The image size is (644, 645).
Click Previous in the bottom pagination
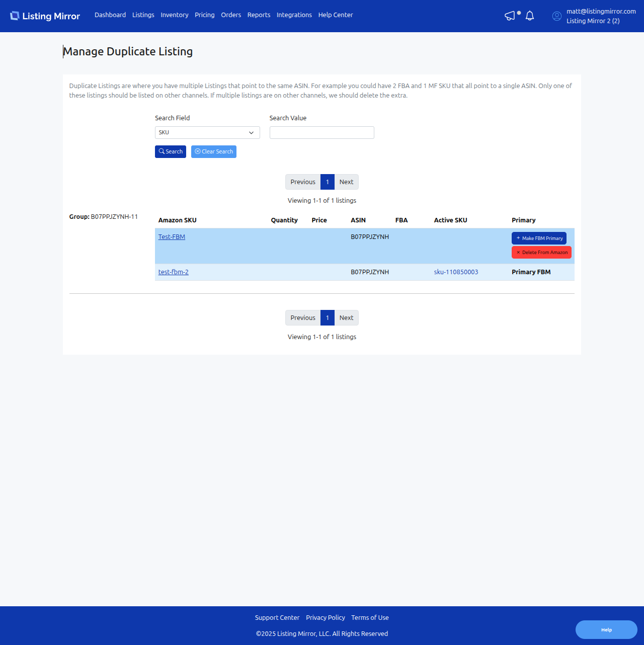(303, 318)
